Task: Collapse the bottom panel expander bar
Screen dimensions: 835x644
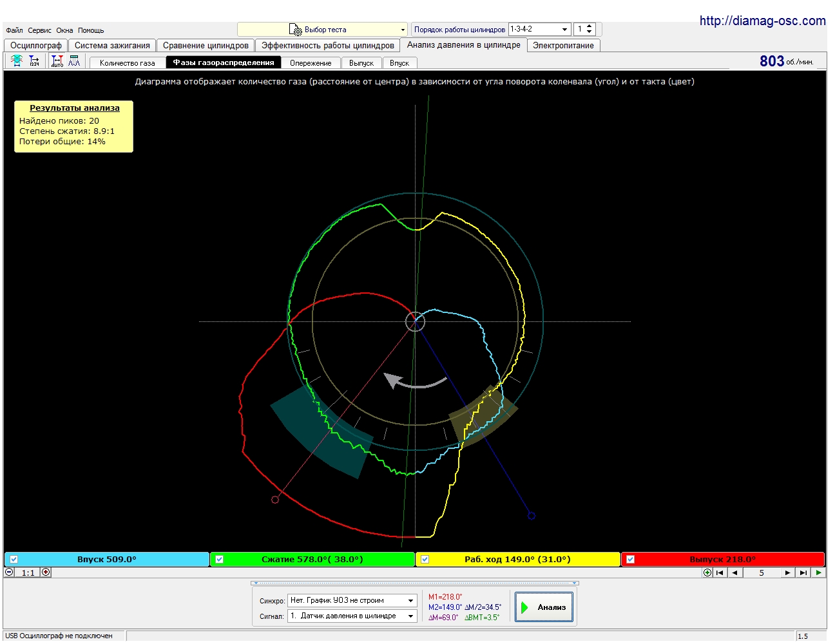Action: [415, 583]
